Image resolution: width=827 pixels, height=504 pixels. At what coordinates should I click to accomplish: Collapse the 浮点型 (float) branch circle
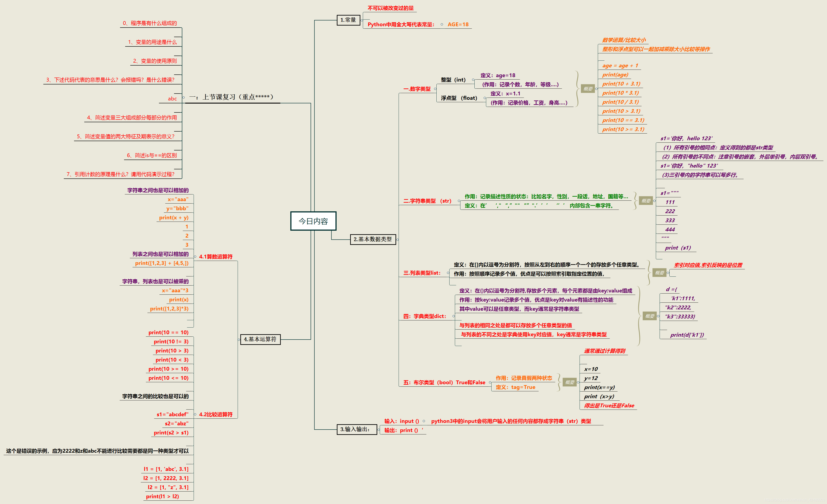coord(485,98)
